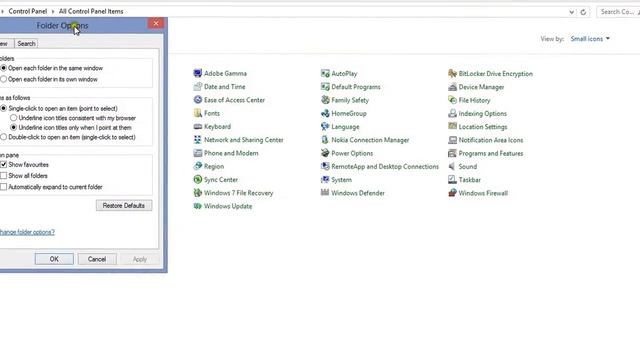640x360 pixels.
Task: Open the Language settings icon
Action: (325, 127)
